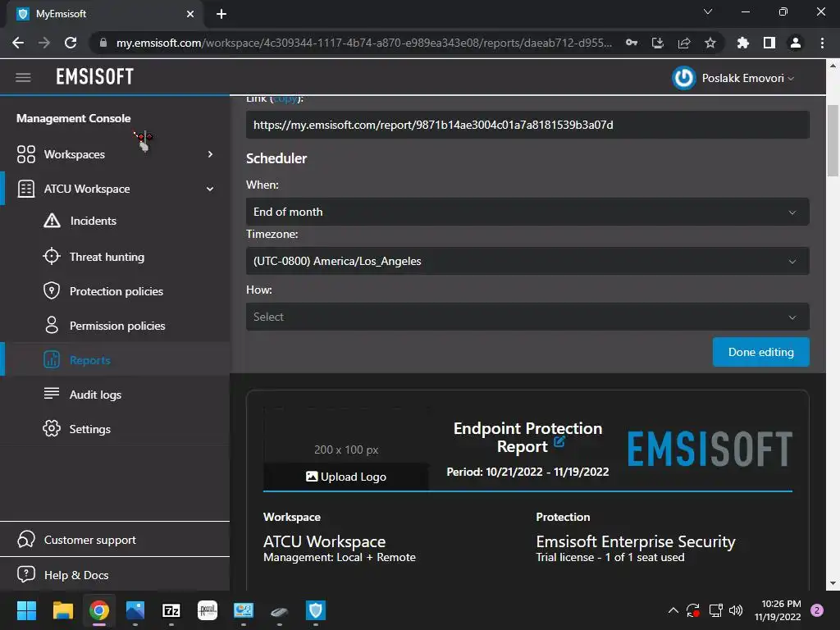Click the Incidents warning triangle icon

tap(52, 220)
